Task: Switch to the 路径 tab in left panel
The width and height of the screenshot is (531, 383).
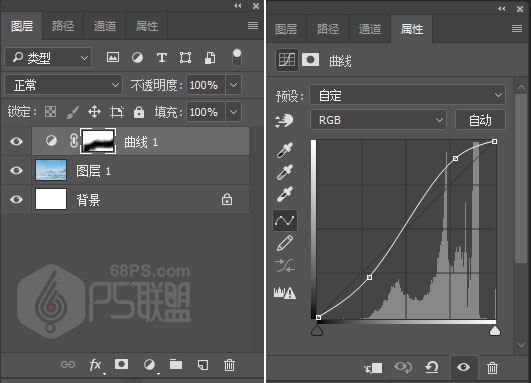Action: (x=63, y=26)
